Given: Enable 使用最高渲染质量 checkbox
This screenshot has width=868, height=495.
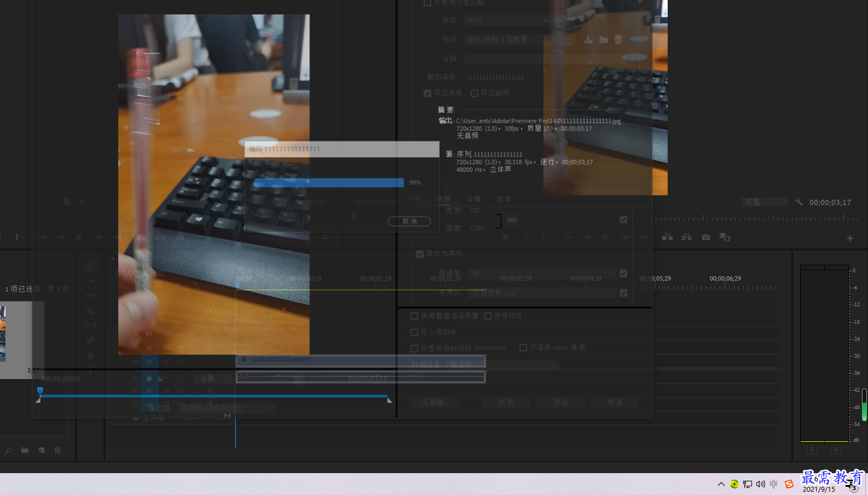Looking at the screenshot, I should click(x=414, y=316).
